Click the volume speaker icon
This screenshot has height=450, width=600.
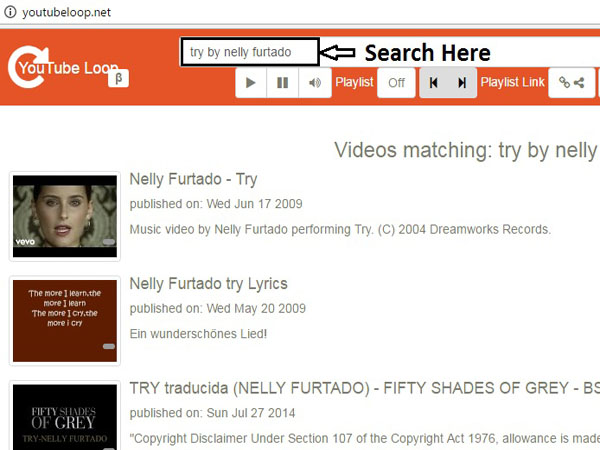point(315,83)
